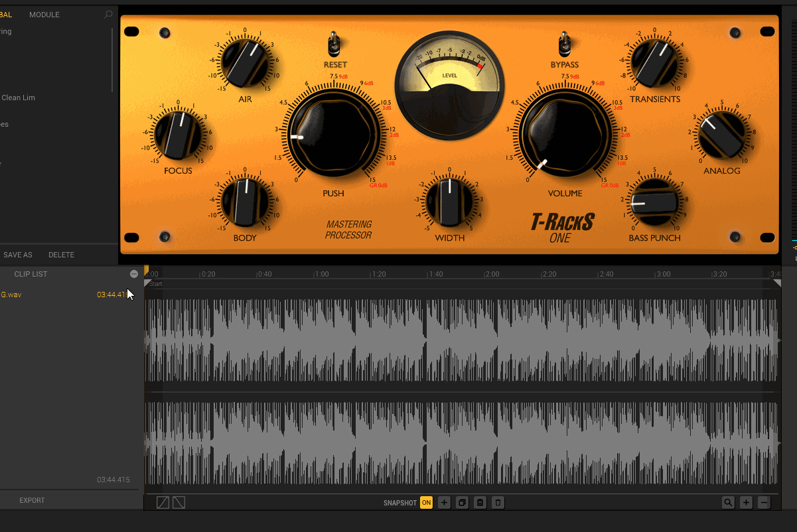Jump to 2:00 on the timeline ruler
Viewport: 797px width, 532px height.
[492, 274]
